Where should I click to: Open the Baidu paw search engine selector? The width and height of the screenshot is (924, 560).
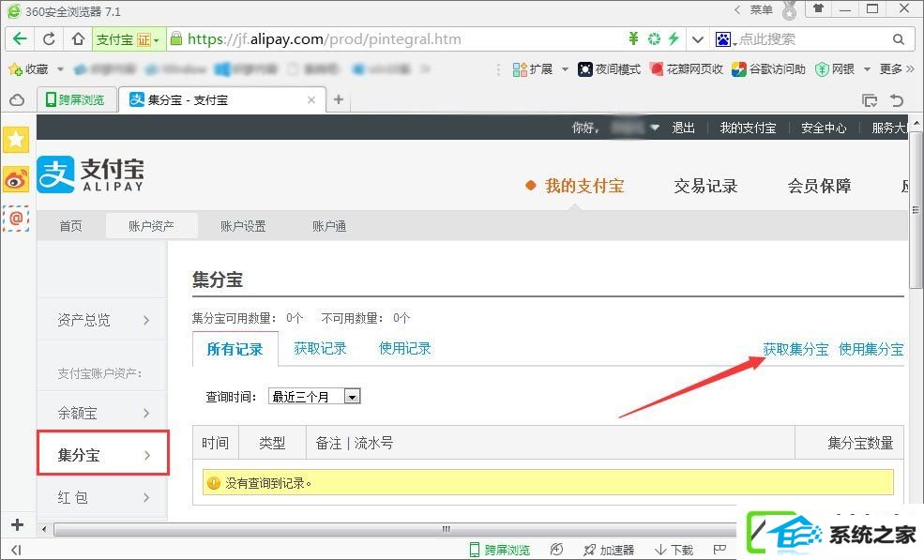coord(724,39)
